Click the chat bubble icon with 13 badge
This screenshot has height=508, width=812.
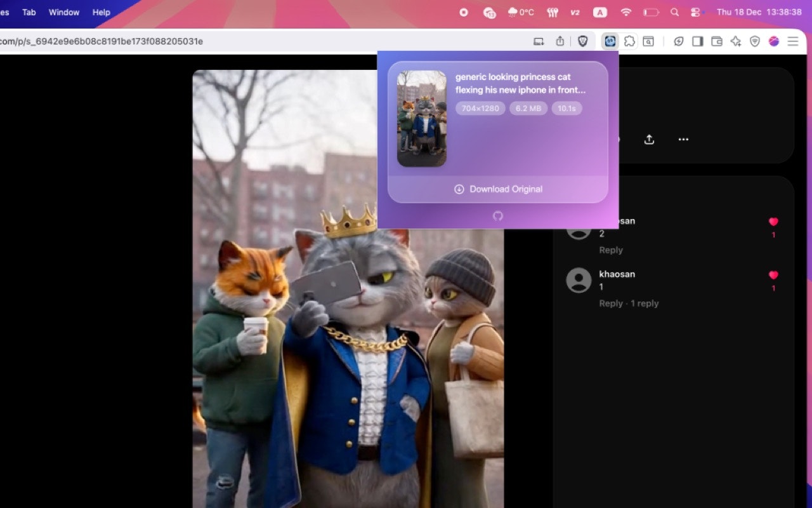tap(489, 12)
